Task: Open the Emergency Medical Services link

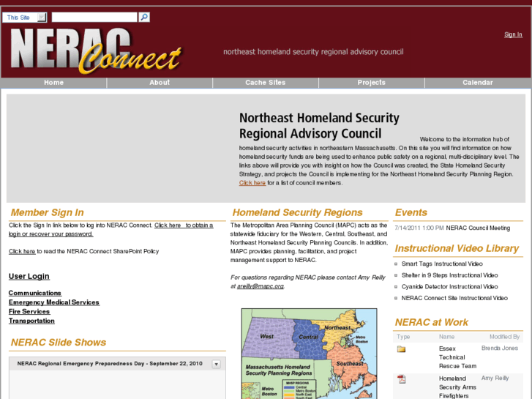Action: point(54,302)
